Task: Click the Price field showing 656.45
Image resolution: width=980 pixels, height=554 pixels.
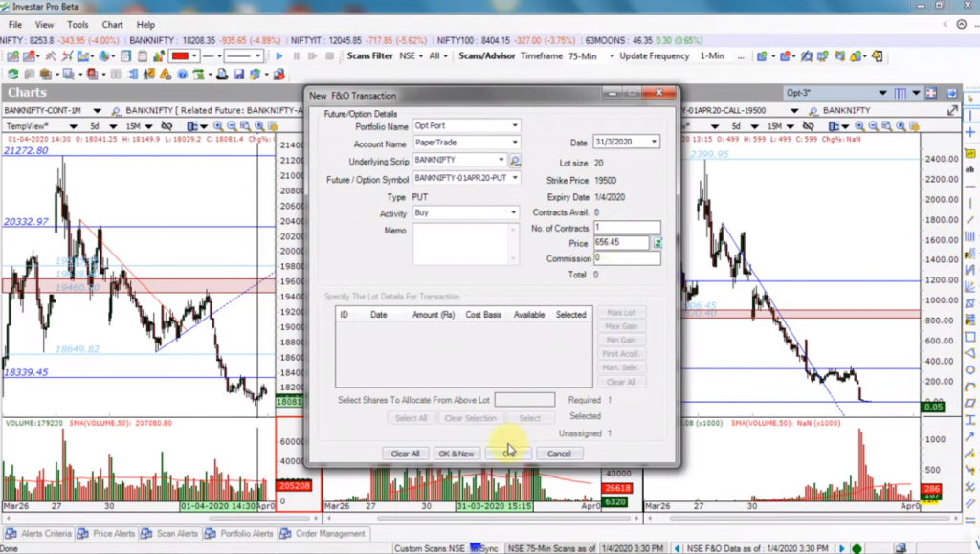Action: (x=622, y=242)
